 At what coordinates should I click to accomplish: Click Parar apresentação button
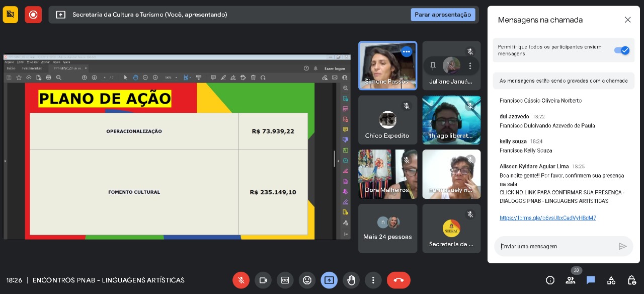click(443, 15)
